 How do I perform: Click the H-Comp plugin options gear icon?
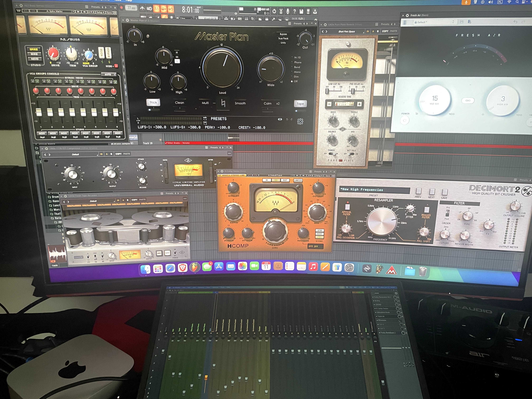coord(222,171)
